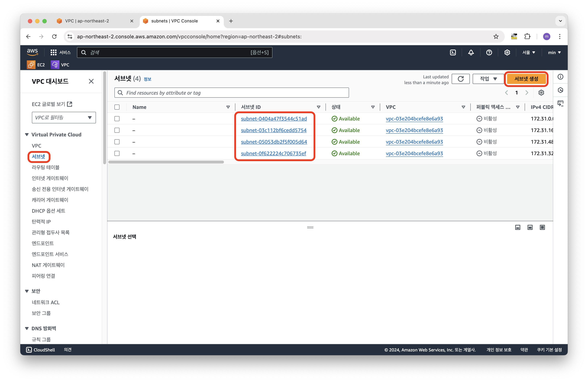Check the box for subnet-0404a47f3544c51ad
This screenshot has height=382, width=588.
[117, 119]
